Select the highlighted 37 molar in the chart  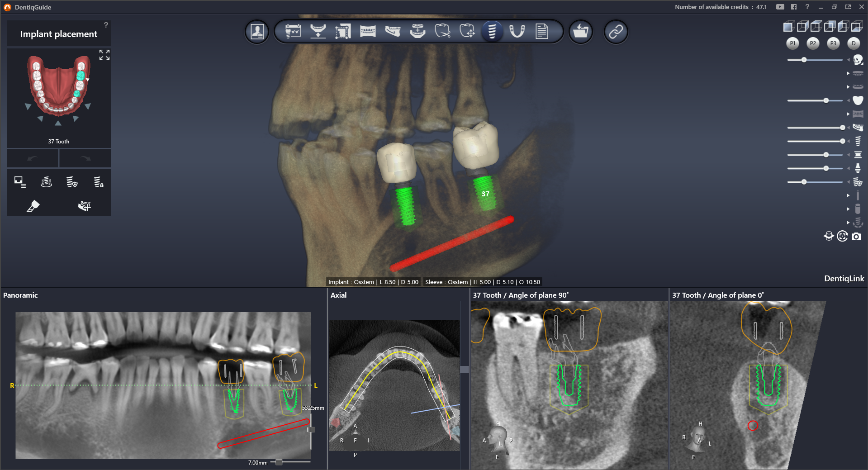81,76
